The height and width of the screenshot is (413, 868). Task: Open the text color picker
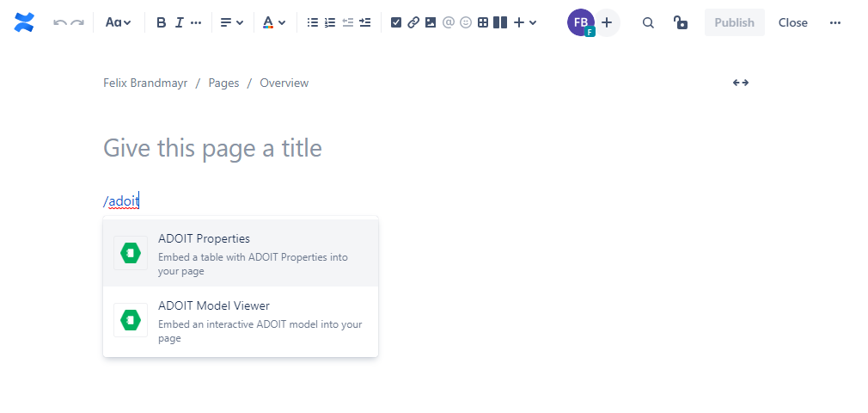point(273,22)
